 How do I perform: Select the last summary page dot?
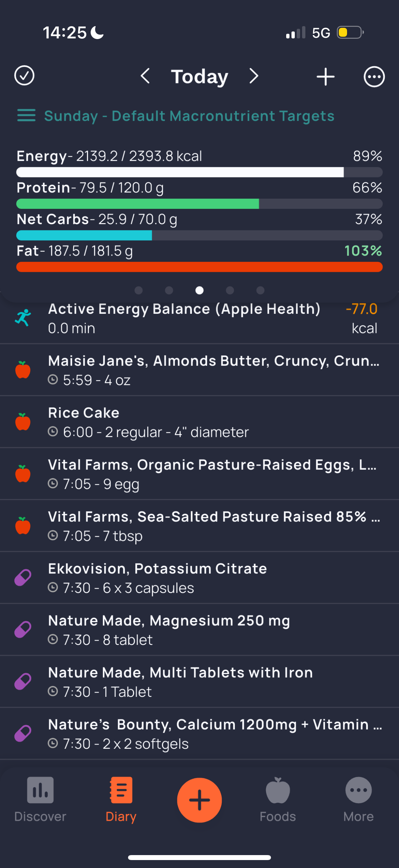260,290
